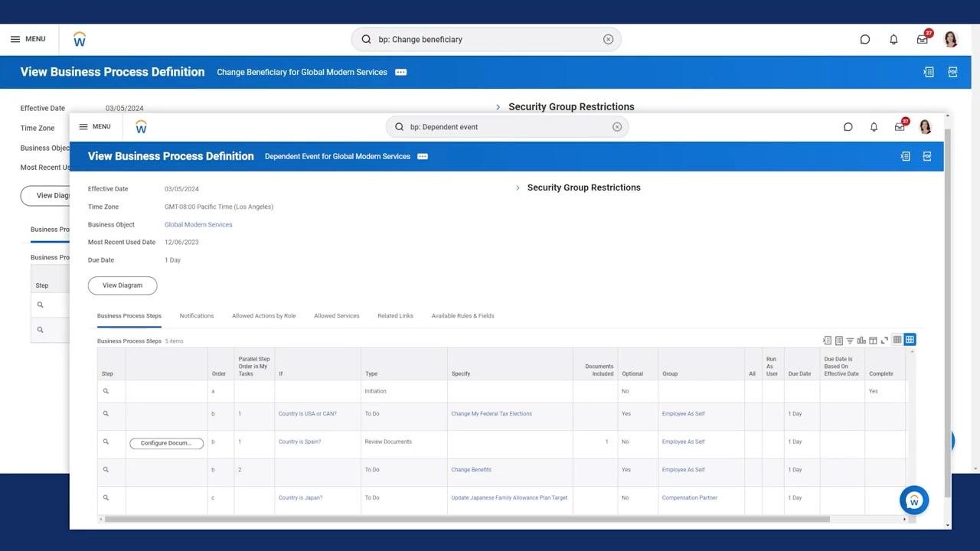Switch to Available Rules & Fields tab
The height and width of the screenshot is (551, 980).
click(462, 316)
